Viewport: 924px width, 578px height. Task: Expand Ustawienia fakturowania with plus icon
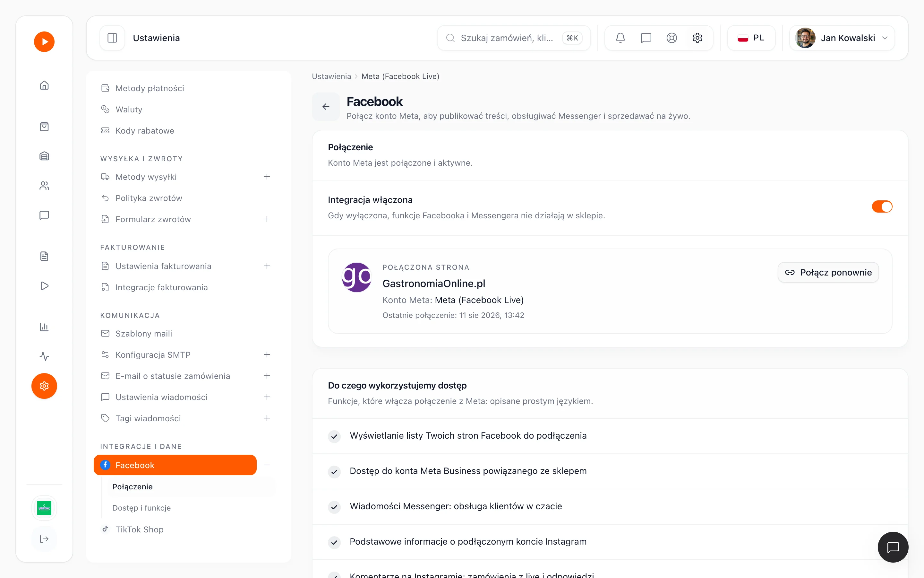click(267, 266)
